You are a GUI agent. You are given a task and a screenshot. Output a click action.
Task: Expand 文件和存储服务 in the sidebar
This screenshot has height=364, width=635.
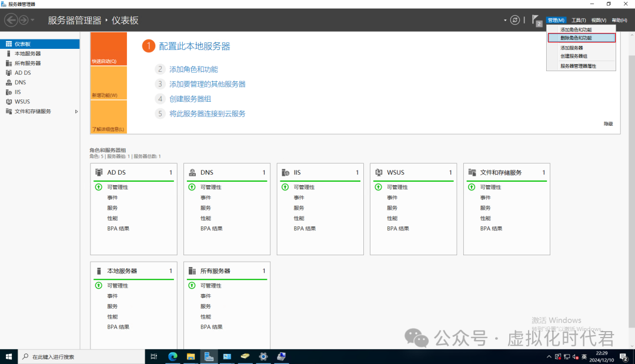click(x=75, y=111)
